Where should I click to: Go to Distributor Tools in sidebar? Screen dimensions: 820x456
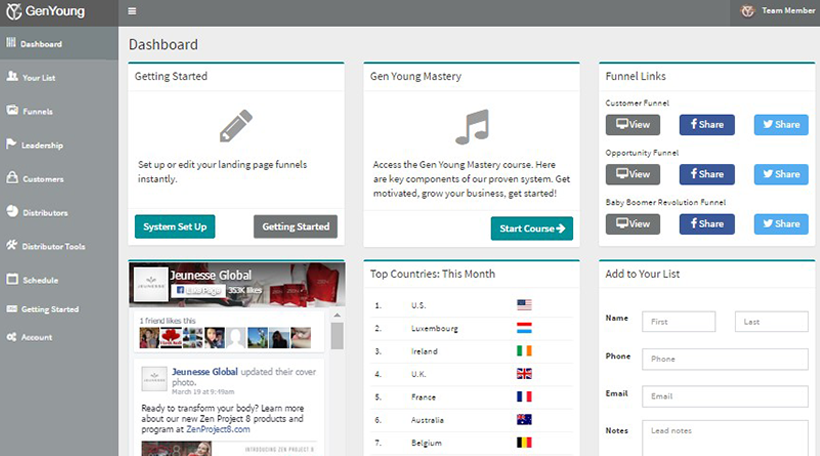(53, 246)
